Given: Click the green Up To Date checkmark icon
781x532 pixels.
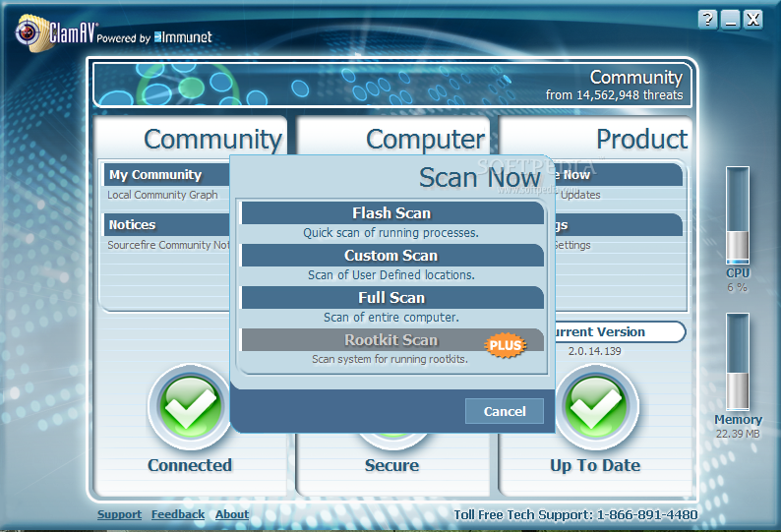Looking at the screenshot, I should tap(596, 406).
